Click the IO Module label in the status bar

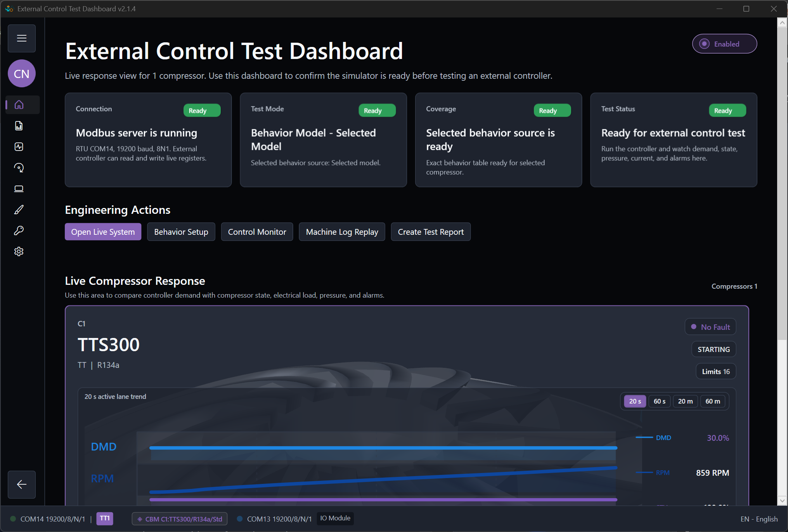pos(335,518)
